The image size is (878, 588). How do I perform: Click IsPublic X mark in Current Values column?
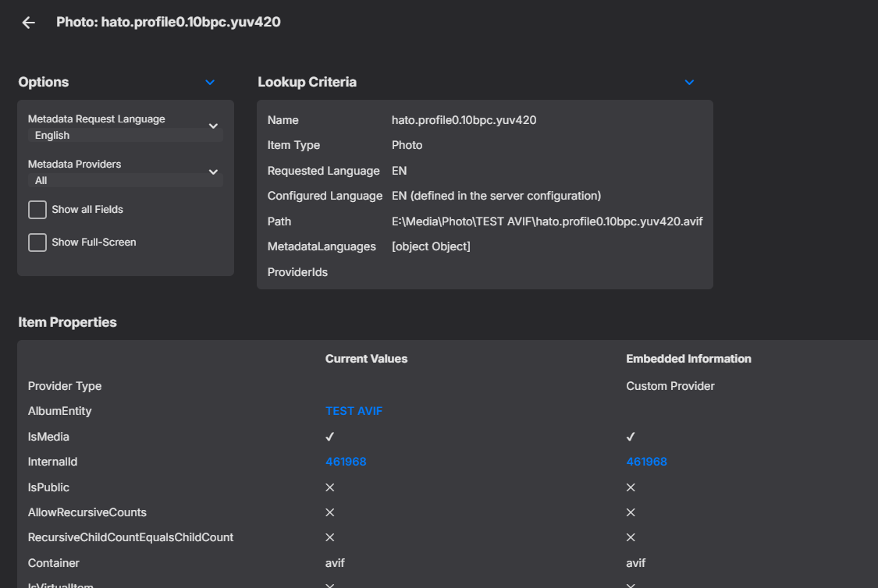(x=329, y=487)
